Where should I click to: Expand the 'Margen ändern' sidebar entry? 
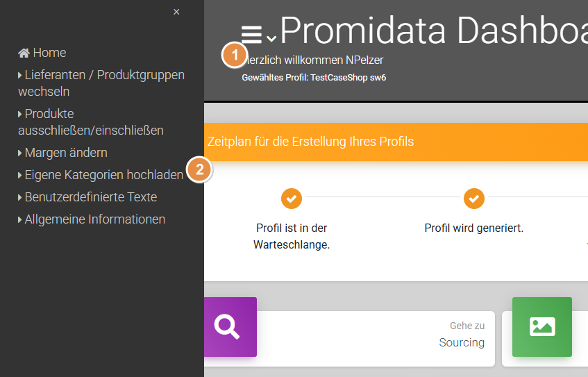[x=66, y=152]
